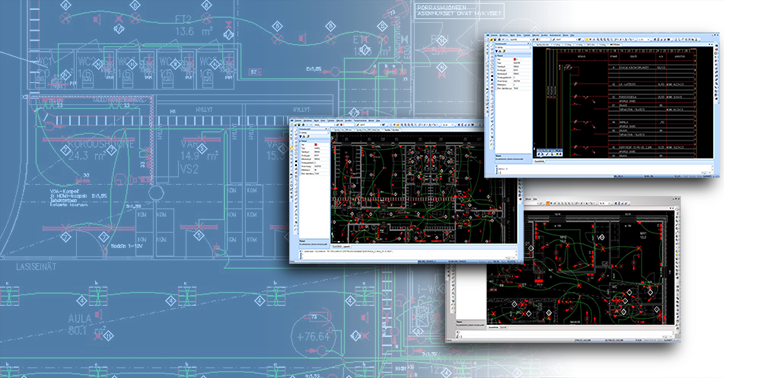This screenshot has height=378, width=761.
Task: Open the leftmost menu in the schematic window's menu bar
Action: point(494,35)
